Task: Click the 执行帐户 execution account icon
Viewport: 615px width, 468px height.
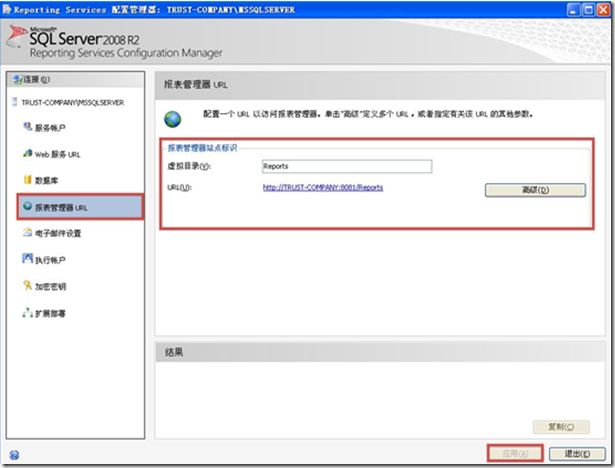Action: pyautogui.click(x=27, y=259)
